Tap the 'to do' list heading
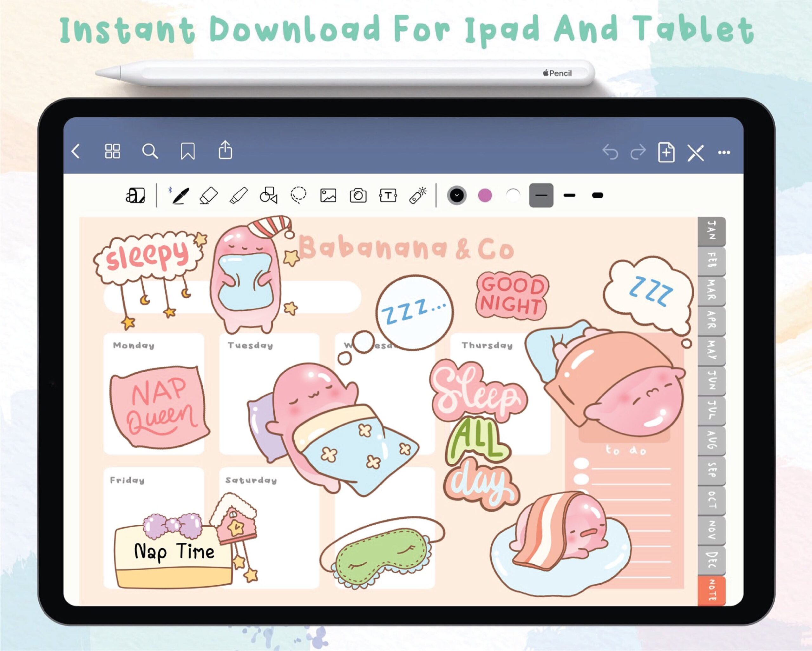Viewport: 812px width, 651px height. [x=625, y=450]
